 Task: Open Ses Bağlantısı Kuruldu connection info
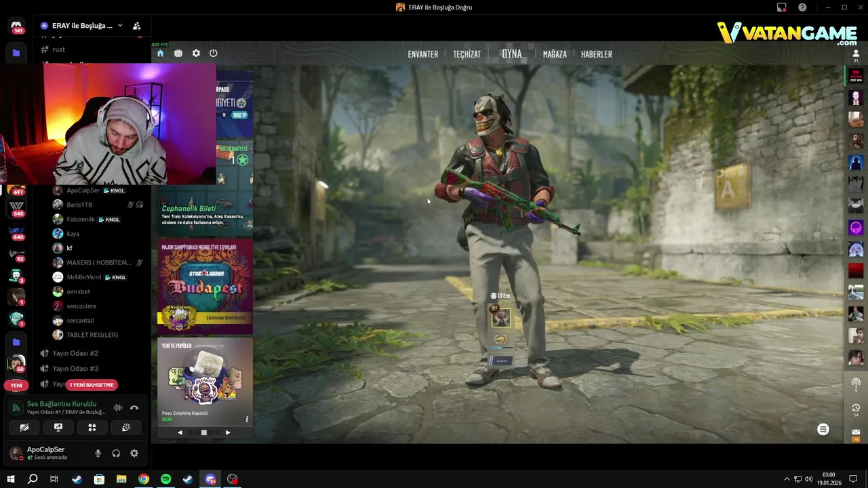[x=62, y=404]
